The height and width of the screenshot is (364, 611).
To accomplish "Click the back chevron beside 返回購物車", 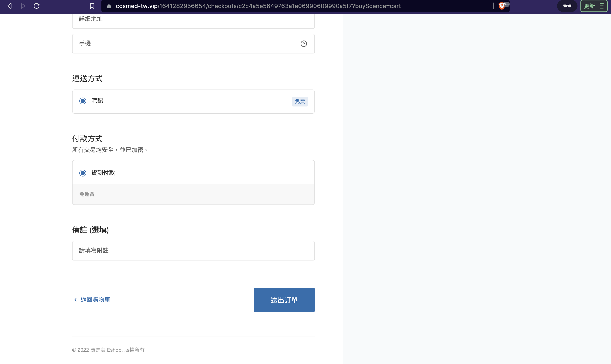I will click(76, 300).
